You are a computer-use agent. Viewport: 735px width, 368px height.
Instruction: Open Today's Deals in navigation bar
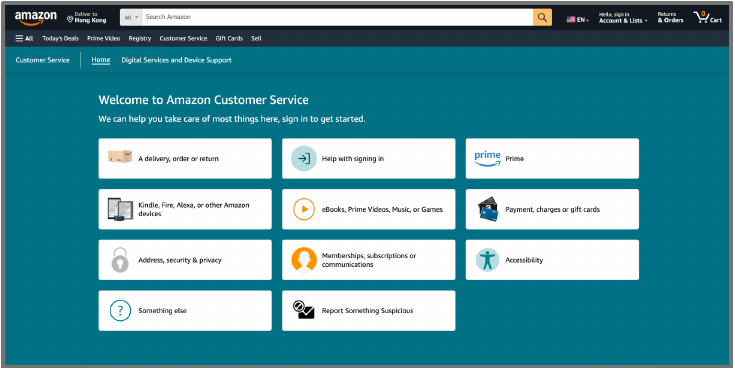[60, 38]
